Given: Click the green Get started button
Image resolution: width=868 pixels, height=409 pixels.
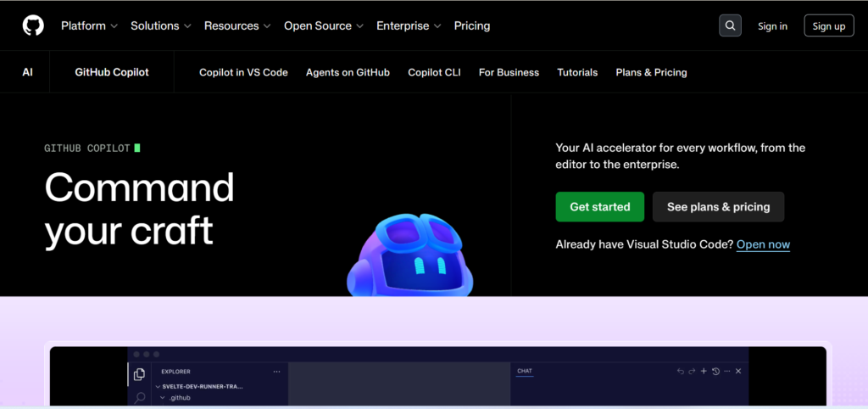Looking at the screenshot, I should point(600,207).
